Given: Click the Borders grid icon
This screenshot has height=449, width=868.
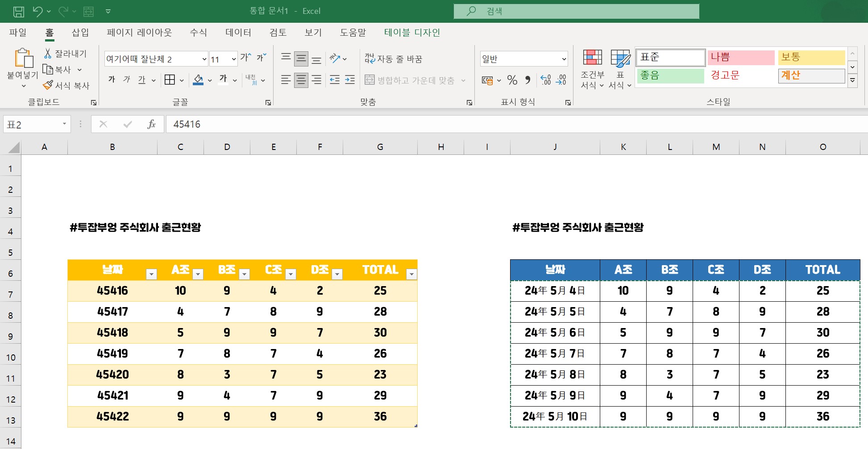Looking at the screenshot, I should 170,80.
